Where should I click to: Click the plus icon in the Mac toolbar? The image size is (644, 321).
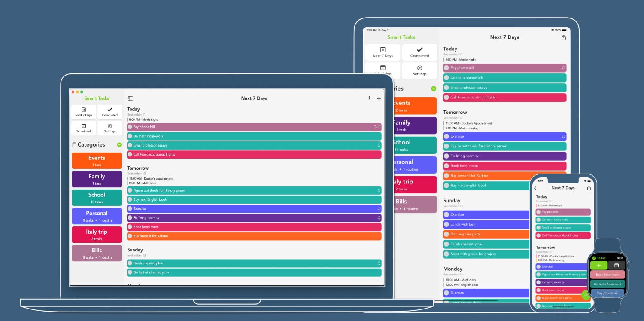click(x=379, y=98)
